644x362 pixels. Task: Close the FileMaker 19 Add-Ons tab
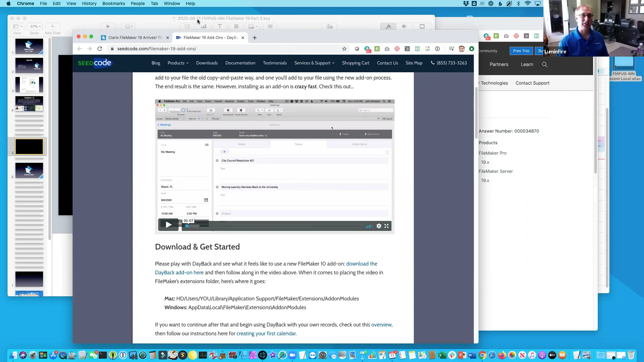[243, 38]
